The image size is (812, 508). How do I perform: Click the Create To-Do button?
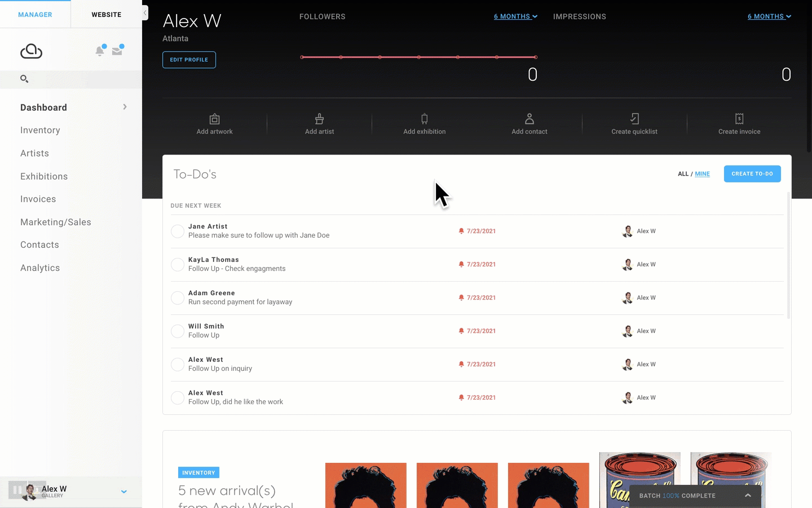click(752, 174)
